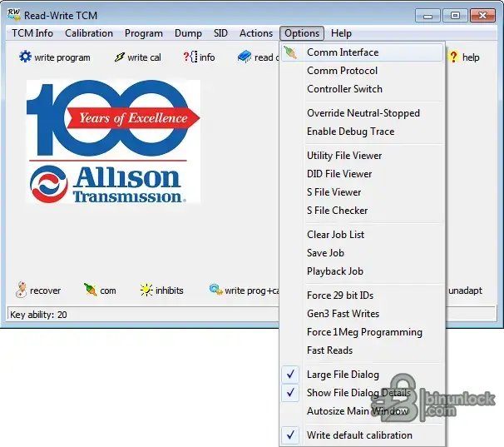Click the write cal lightning icon
The image size is (504, 447).
click(x=119, y=57)
